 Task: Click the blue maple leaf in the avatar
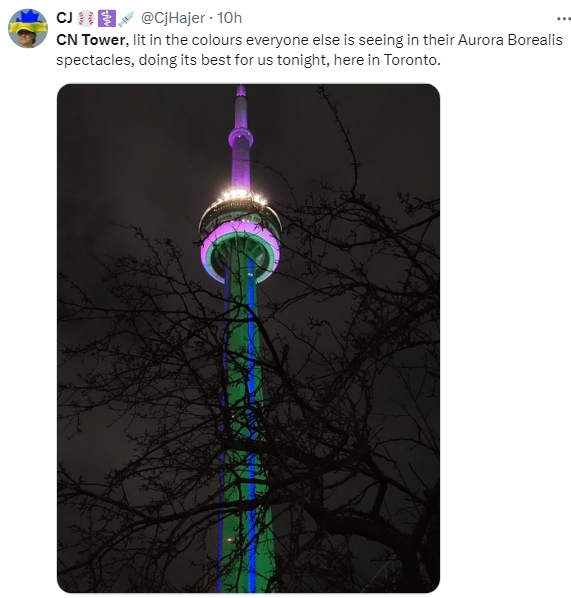(x=27, y=16)
